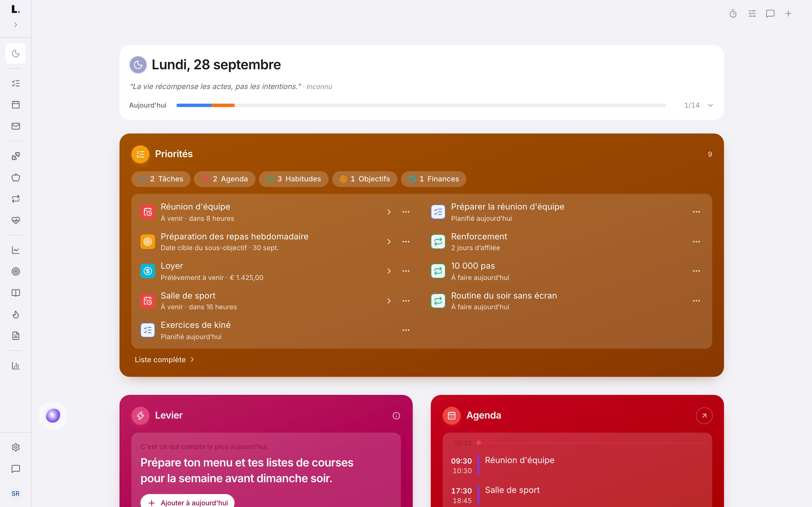The height and width of the screenshot is (507, 812).
Task: Toggle the Tâches filter chip
Action: (x=161, y=179)
